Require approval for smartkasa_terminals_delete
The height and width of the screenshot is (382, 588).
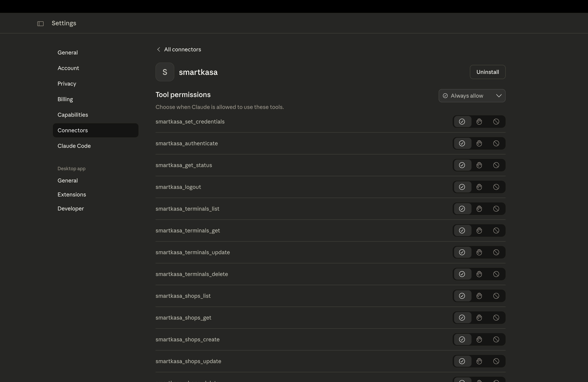(479, 274)
